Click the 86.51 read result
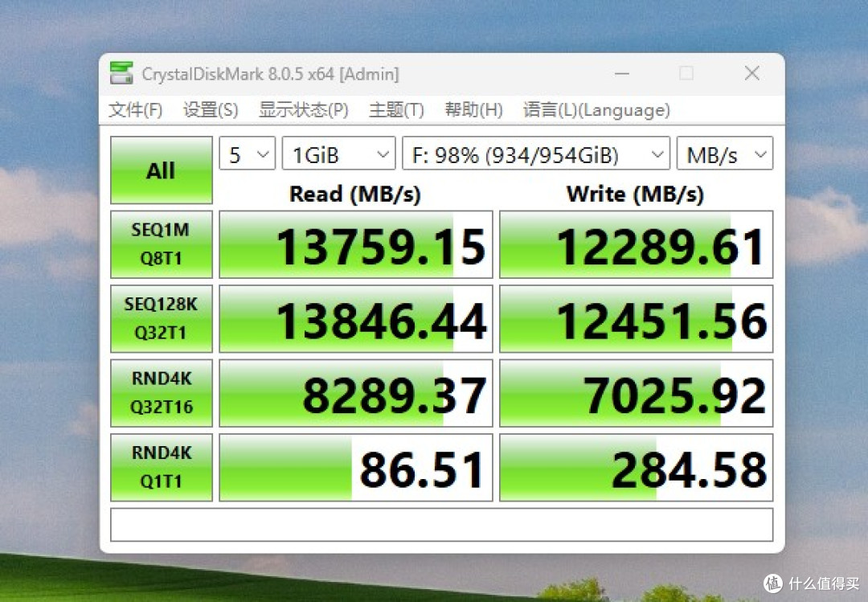The height and width of the screenshot is (602, 868). pos(356,468)
